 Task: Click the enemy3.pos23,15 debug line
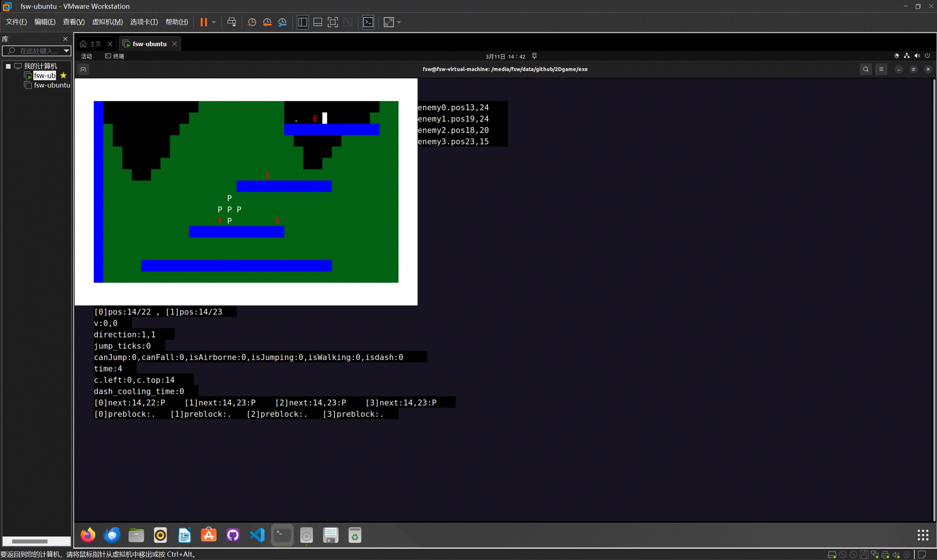click(x=453, y=142)
